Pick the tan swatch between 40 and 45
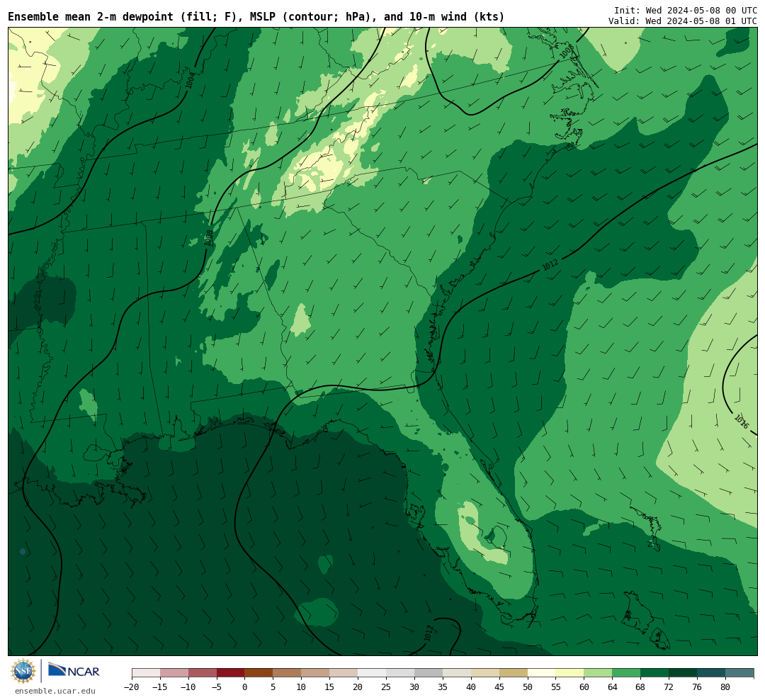 point(485,673)
